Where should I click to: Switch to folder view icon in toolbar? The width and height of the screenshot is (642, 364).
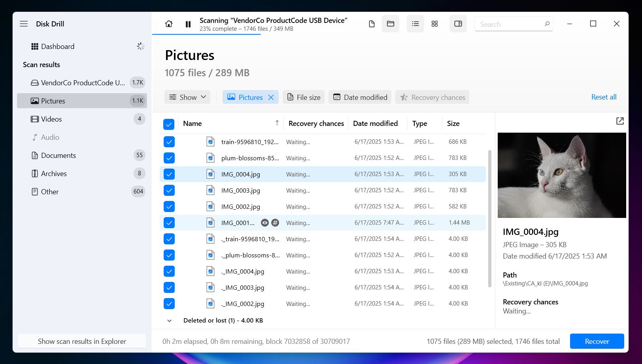tap(391, 24)
